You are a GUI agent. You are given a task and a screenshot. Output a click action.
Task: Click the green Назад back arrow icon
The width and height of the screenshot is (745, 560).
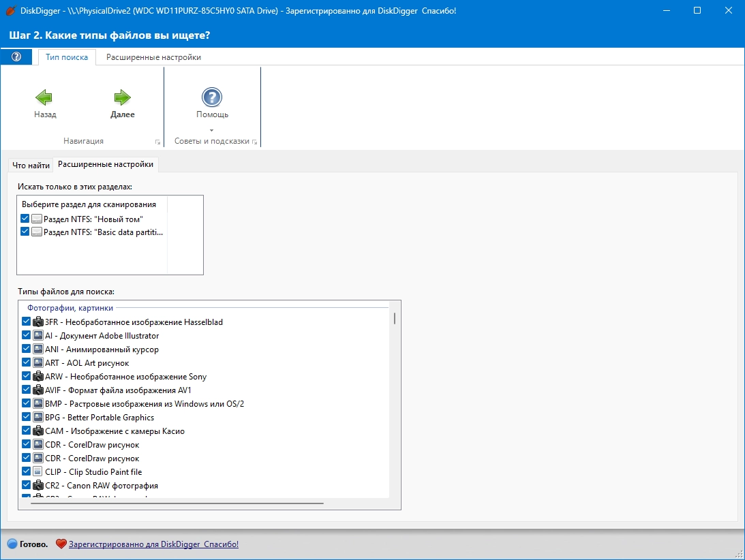pos(44,97)
